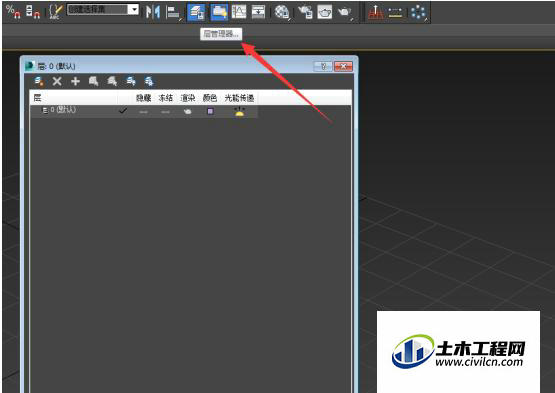Open the Curve Editor icon
The image size is (555, 393).
coord(239,12)
